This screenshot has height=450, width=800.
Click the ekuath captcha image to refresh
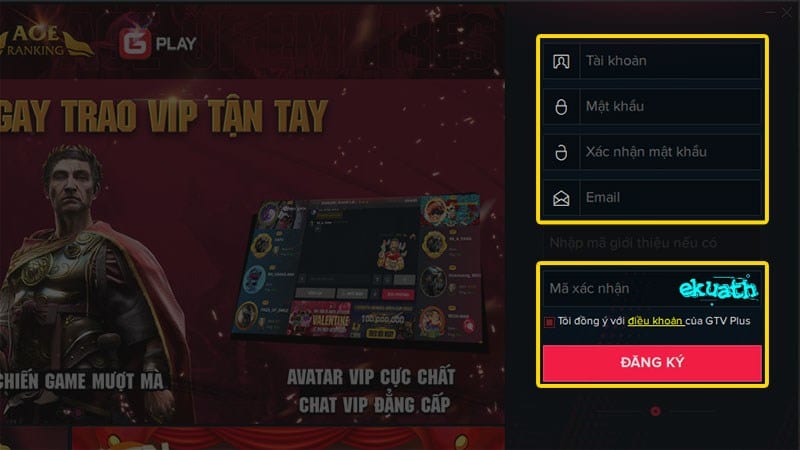click(718, 288)
